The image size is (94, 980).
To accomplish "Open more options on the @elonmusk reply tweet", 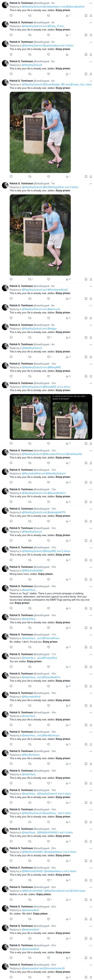I will (x=91, y=305).
